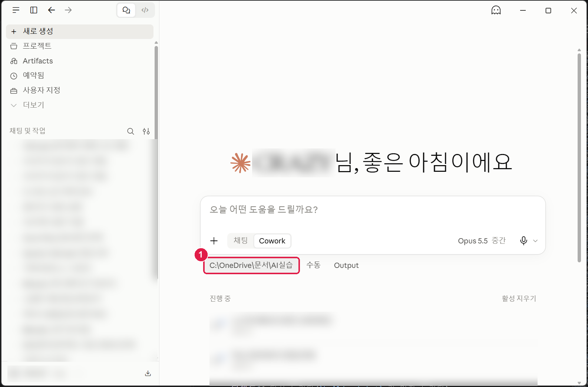The width and height of the screenshot is (588, 387).
Task: Go forward with the right arrow
Action: [68, 10]
